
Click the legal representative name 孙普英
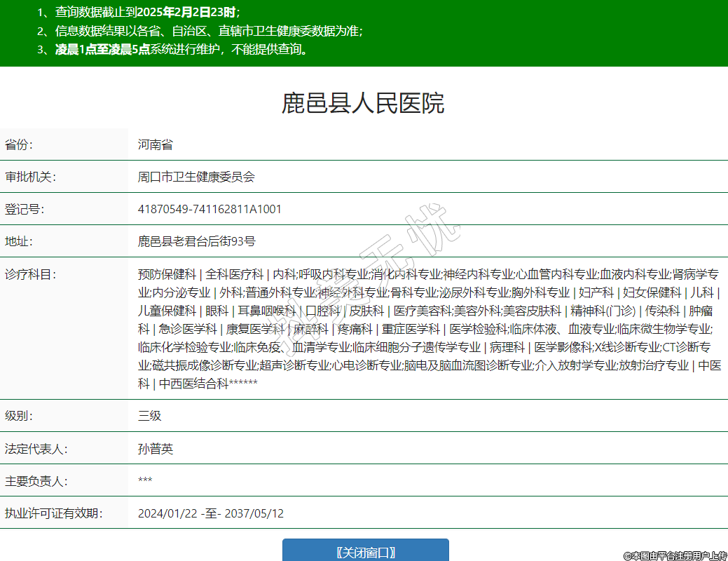pyautogui.click(x=155, y=449)
